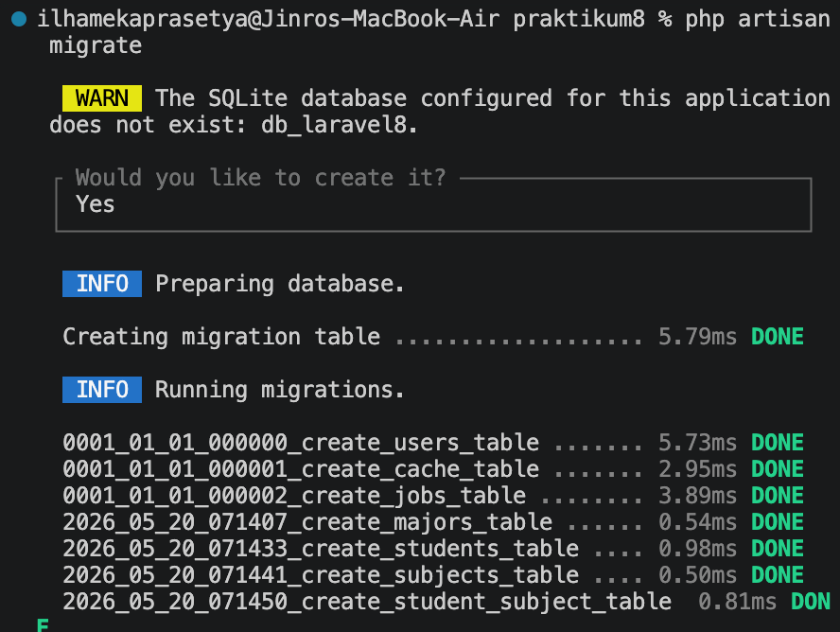Image resolution: width=840 pixels, height=632 pixels.
Task: Click the 'Creating migration table' line
Action: point(221,337)
